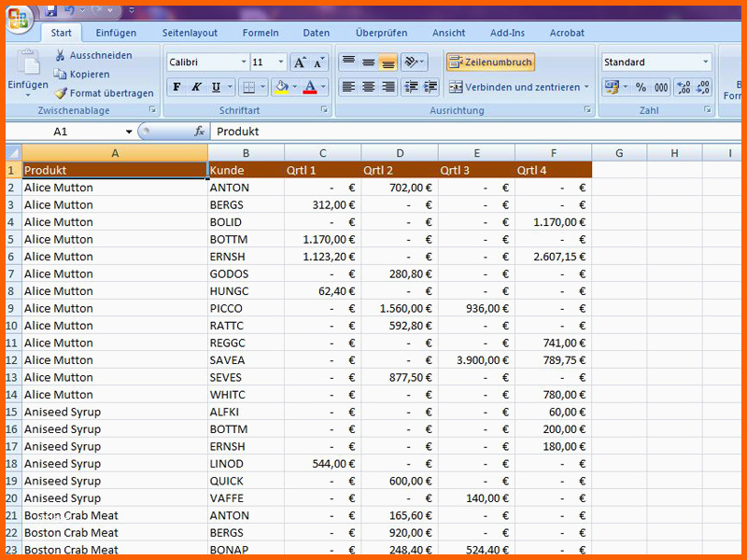Apply yellow fill color bucket
Viewport: 747px width, 560px height.
[x=282, y=87]
